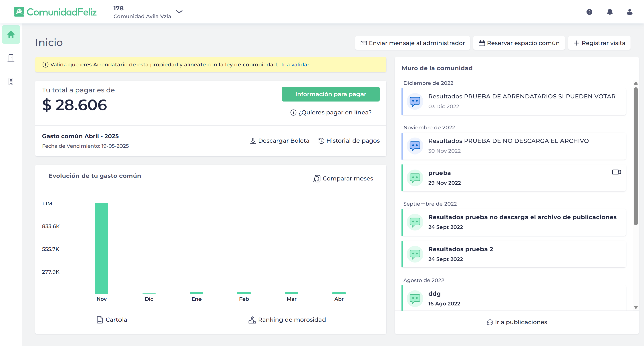This screenshot has width=644, height=346.
Task: Open the Resultados prueba 2 post
Action: click(460, 249)
